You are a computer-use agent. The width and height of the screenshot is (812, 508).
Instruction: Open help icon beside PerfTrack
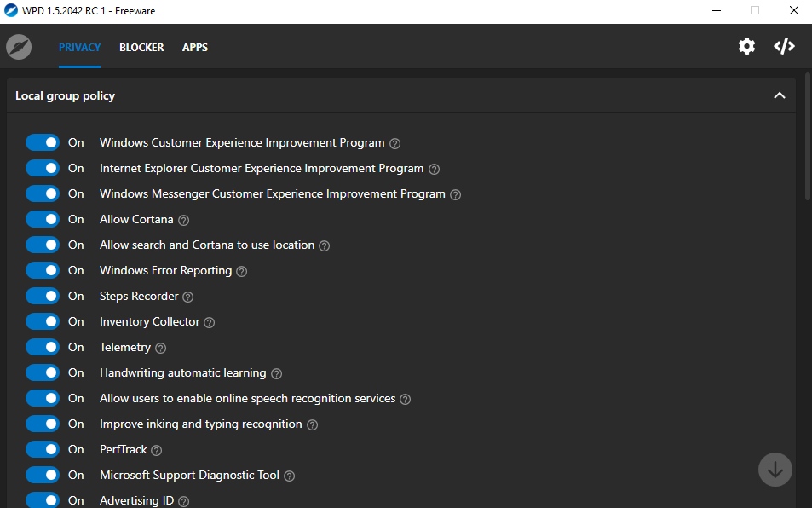pyautogui.click(x=157, y=451)
